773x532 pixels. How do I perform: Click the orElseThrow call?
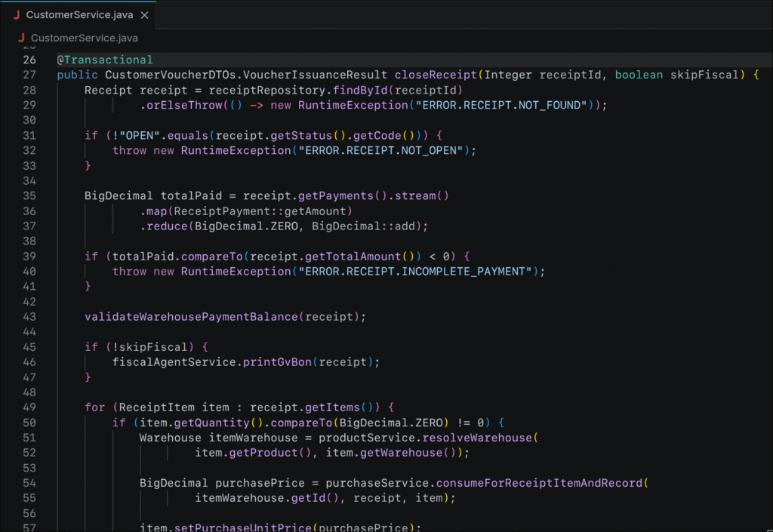point(184,105)
